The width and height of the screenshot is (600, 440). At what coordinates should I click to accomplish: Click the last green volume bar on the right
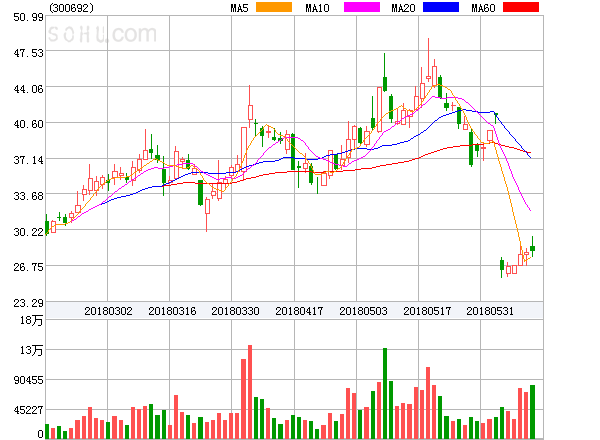[x=532, y=412]
